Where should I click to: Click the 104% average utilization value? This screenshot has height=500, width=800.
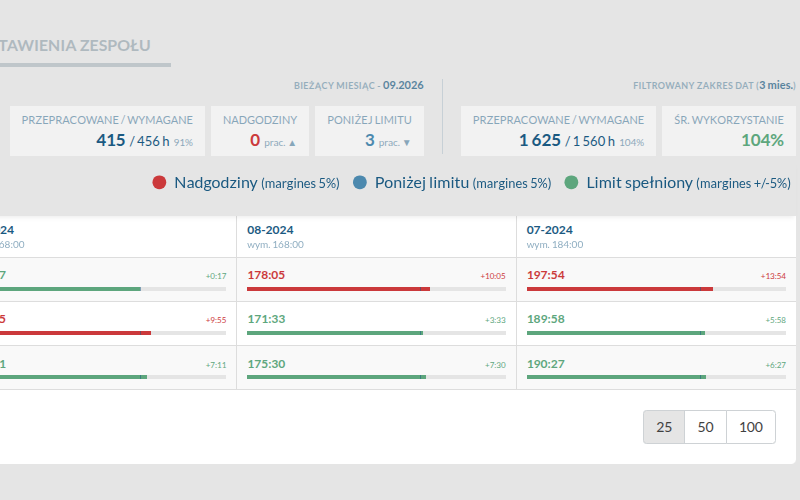click(762, 140)
